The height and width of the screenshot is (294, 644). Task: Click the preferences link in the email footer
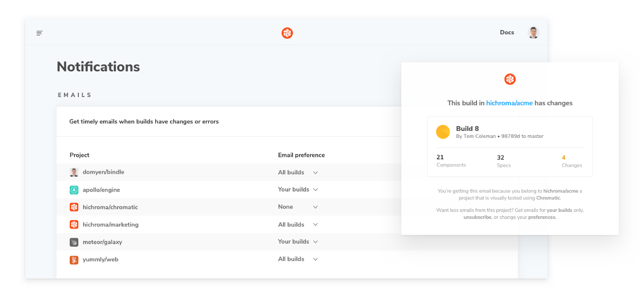[542, 217]
